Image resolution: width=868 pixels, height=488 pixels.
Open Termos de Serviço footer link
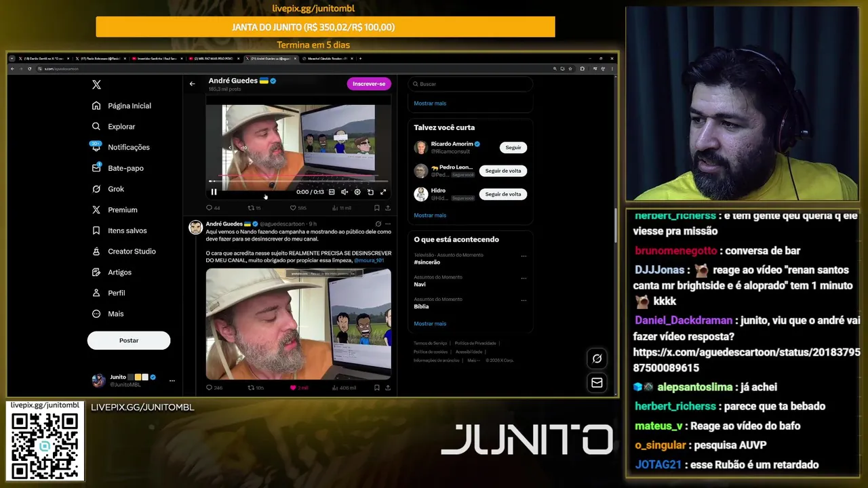[x=431, y=344]
